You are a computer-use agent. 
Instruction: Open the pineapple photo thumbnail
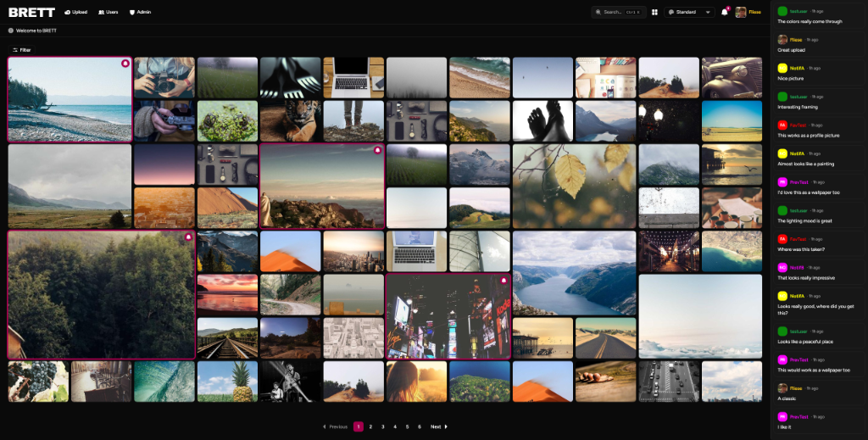pyautogui.click(x=227, y=382)
